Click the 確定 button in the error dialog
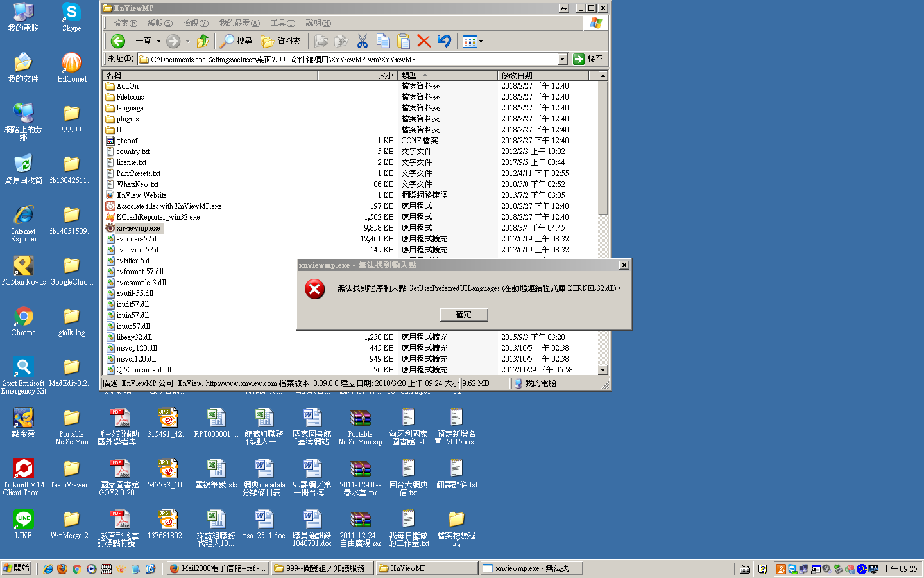Screen dimensions: 924x578 (x=463, y=315)
